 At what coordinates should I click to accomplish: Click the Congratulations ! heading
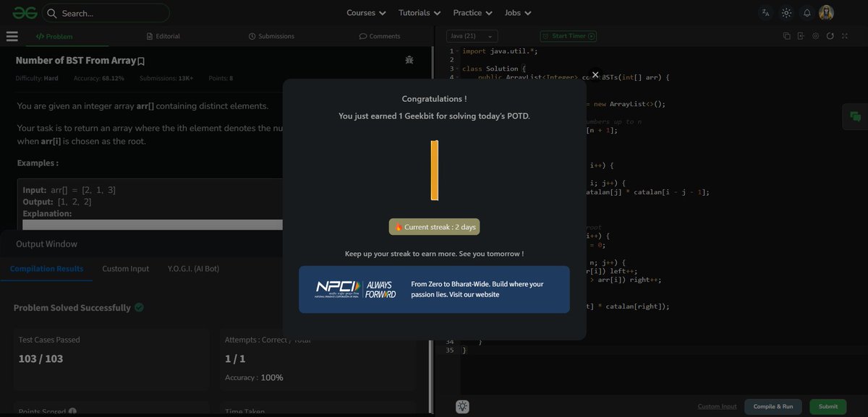tap(434, 99)
